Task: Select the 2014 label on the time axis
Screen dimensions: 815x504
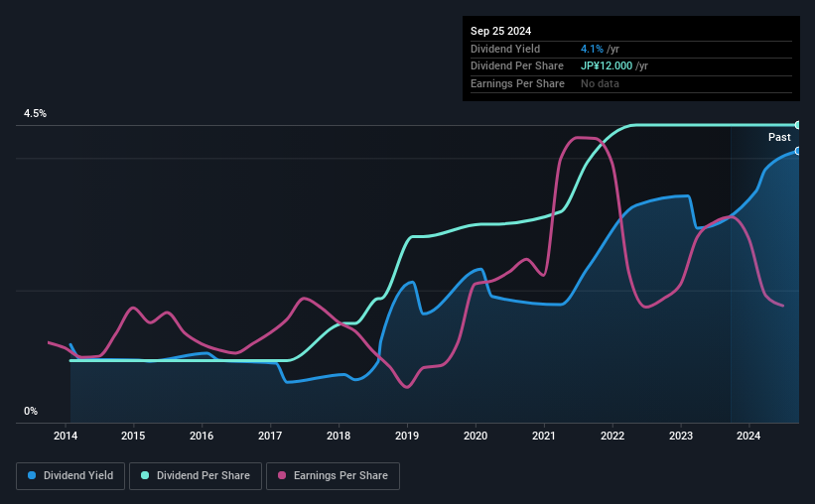Action: tap(66, 436)
